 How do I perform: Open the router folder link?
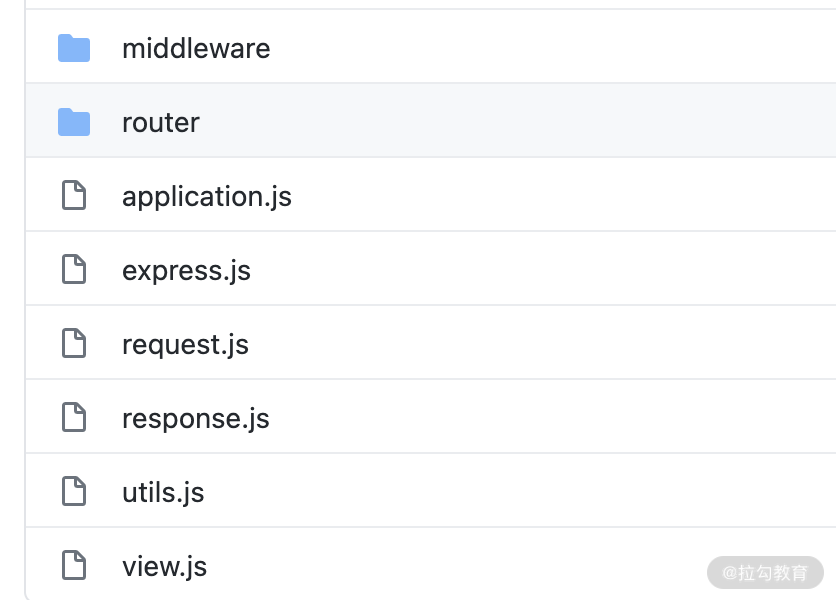(160, 123)
